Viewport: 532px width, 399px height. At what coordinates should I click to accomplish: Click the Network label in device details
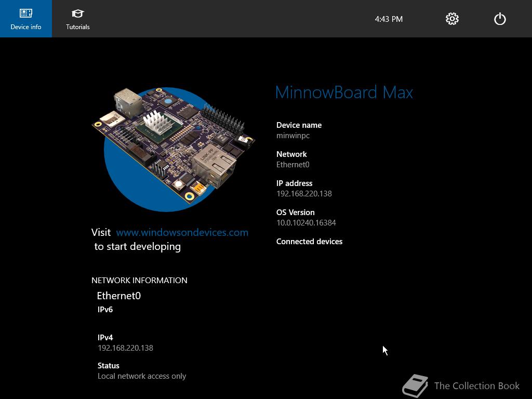(x=291, y=154)
